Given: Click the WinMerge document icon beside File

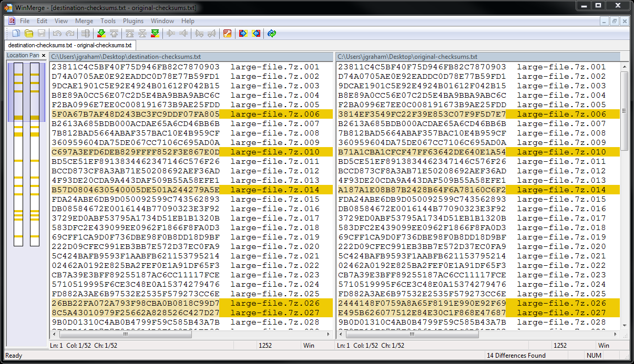Looking at the screenshot, I should click(x=11, y=21).
